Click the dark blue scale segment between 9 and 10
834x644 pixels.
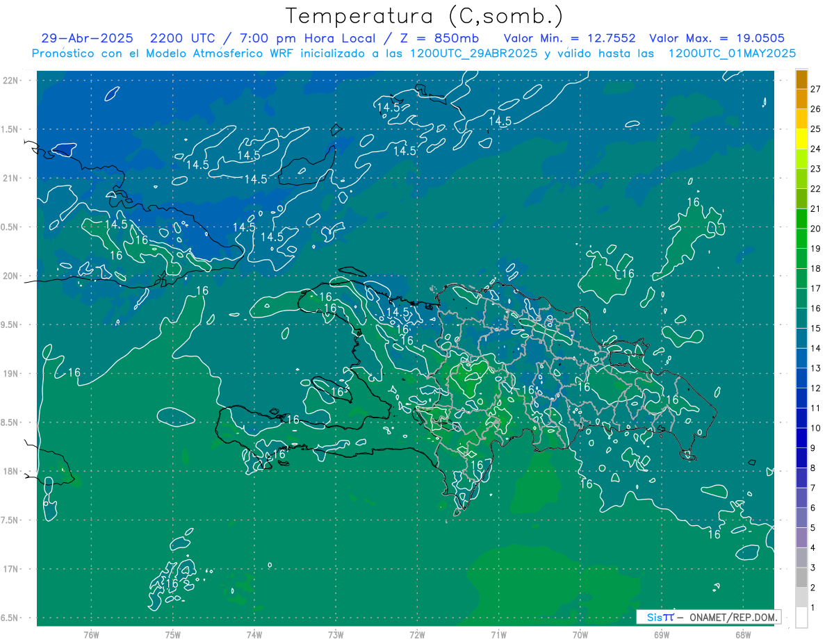[801, 438]
